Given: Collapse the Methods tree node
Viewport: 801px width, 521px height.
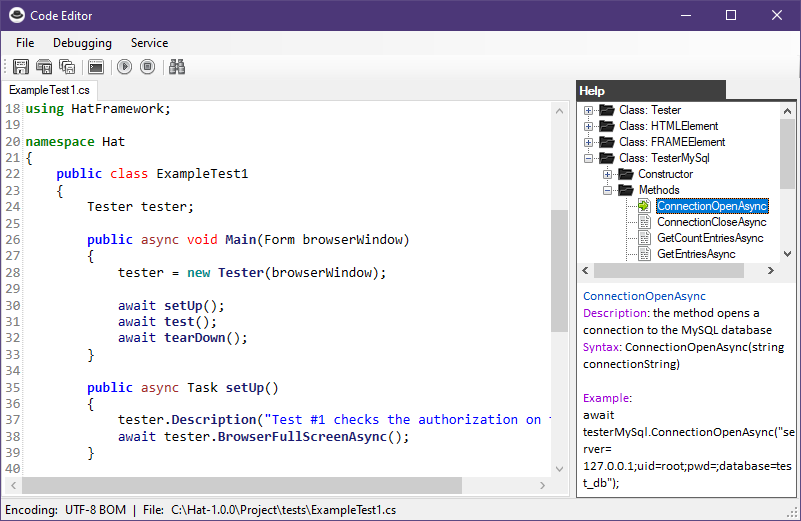Looking at the screenshot, I should 607,190.
